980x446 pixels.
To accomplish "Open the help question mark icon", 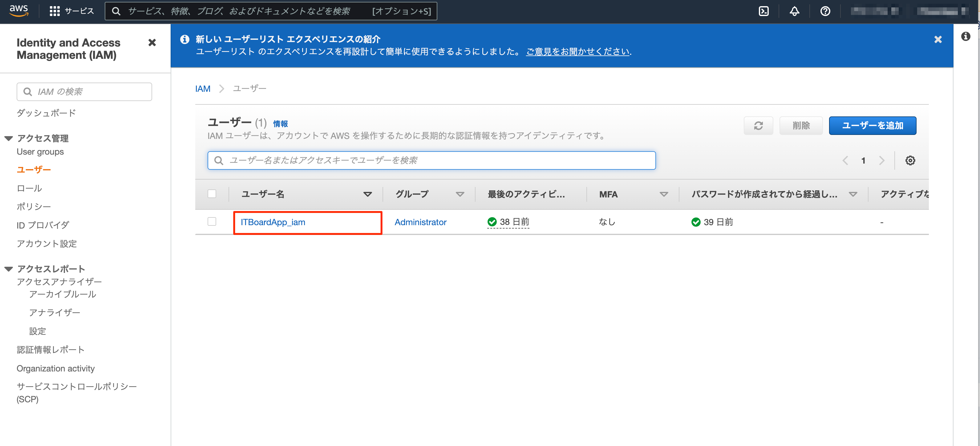I will (825, 11).
